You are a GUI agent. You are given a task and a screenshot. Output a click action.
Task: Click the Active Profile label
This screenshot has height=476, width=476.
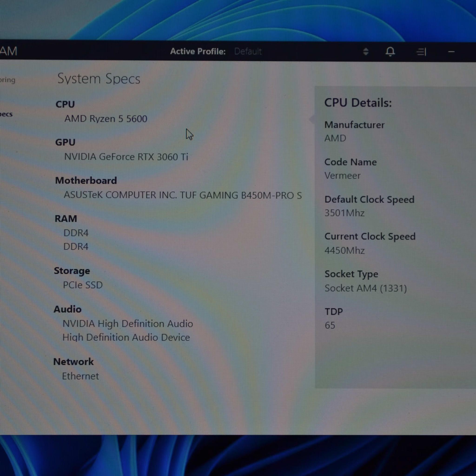coord(198,51)
